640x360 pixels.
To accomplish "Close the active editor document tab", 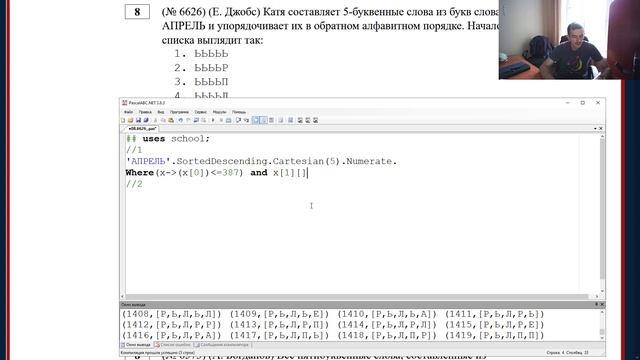I will tap(600, 129).
